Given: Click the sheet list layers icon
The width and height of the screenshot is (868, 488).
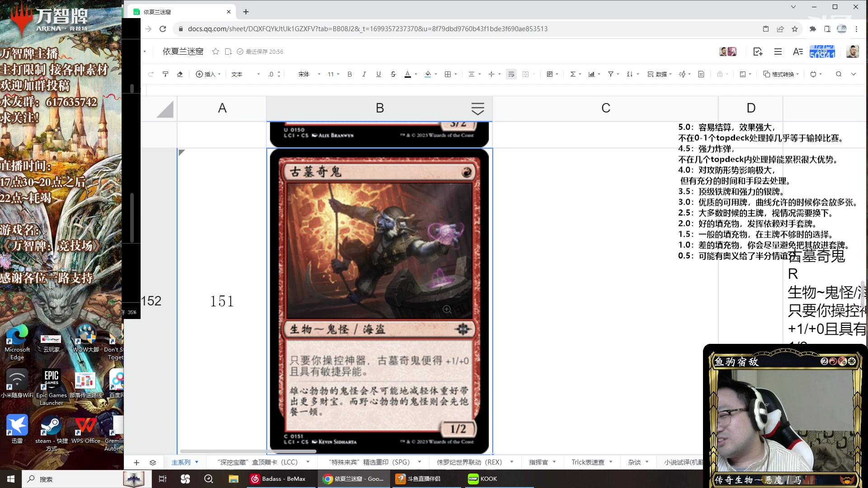Looking at the screenshot, I should coord(153,462).
